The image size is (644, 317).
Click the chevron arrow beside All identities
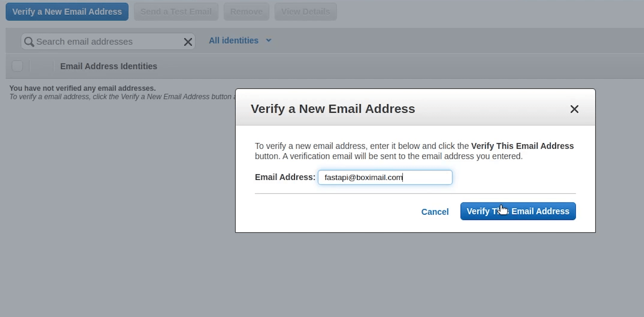[x=269, y=40]
